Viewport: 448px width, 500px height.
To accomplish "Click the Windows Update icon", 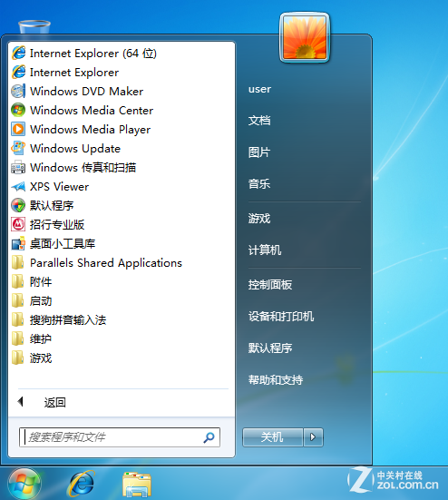I will [x=18, y=148].
